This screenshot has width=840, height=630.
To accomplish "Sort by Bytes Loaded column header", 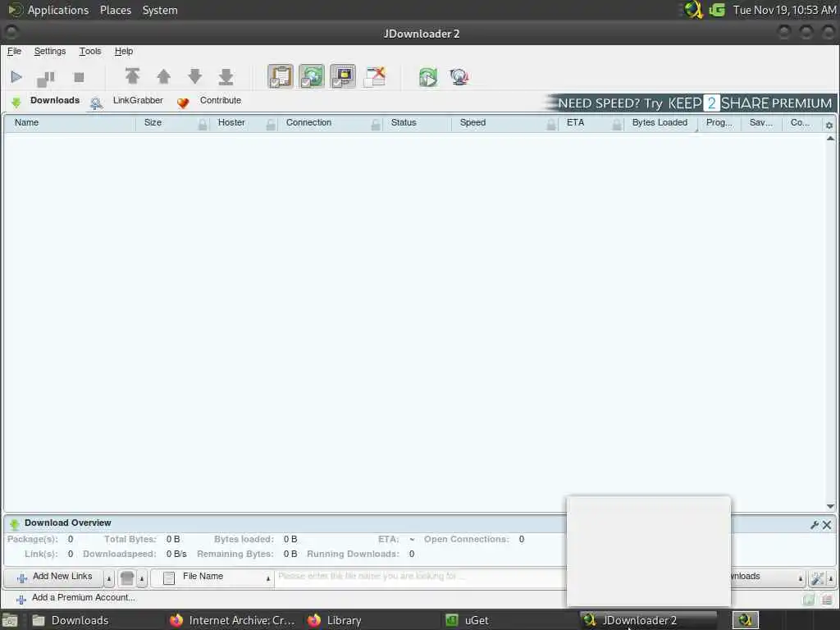I will pos(660,123).
